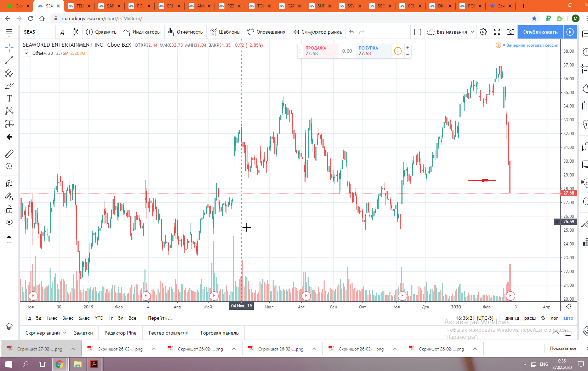The width and height of the screenshot is (588, 371).
Task: Toggle the расш extended hours
Action: click(530, 318)
